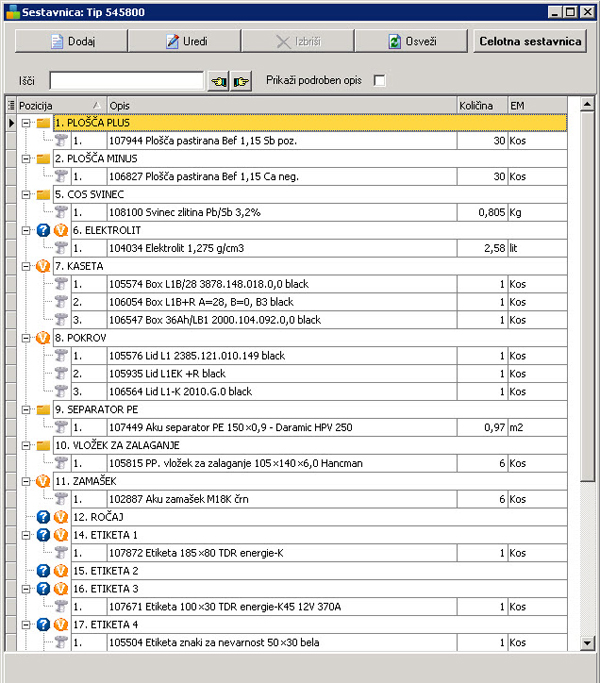The height and width of the screenshot is (683, 600).
Task: Collapse the 7. KASETA node
Action: [x=26, y=266]
